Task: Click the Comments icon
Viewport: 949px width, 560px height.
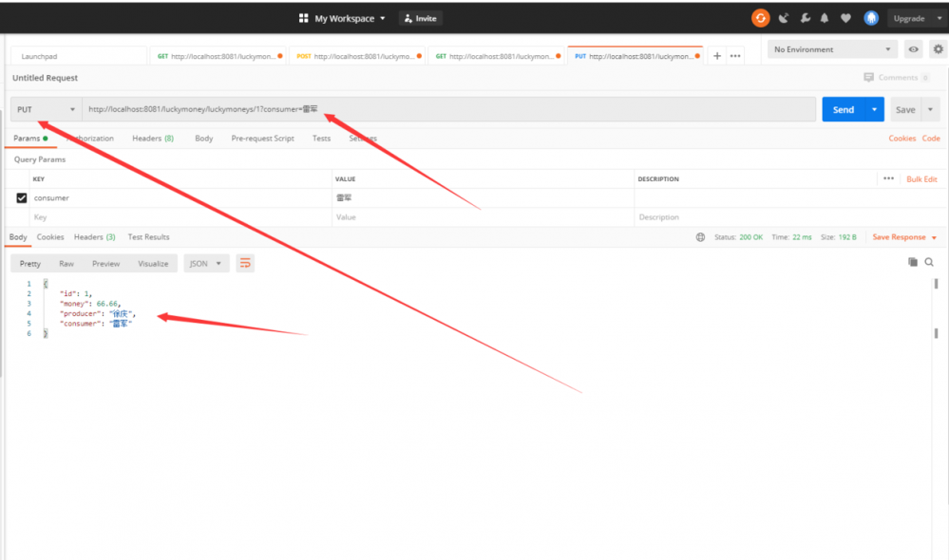Action: 868,78
